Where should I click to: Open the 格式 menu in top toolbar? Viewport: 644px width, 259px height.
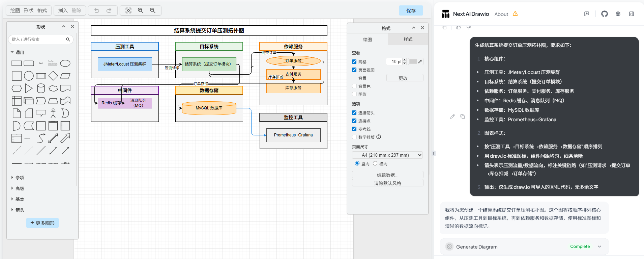[42, 10]
